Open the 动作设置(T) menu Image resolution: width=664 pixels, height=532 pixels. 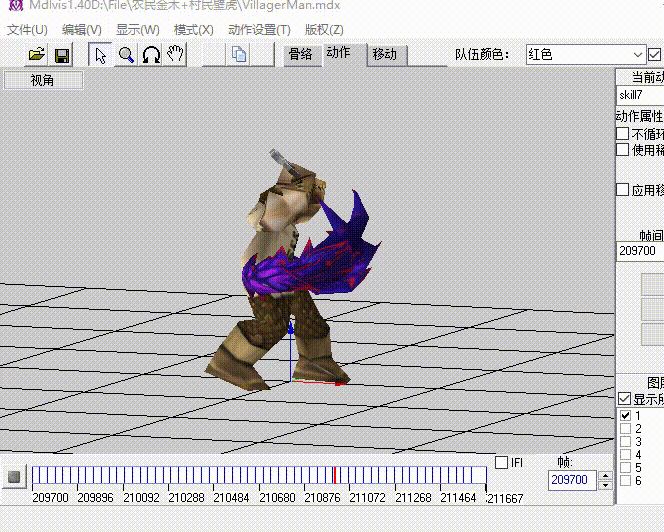(259, 30)
